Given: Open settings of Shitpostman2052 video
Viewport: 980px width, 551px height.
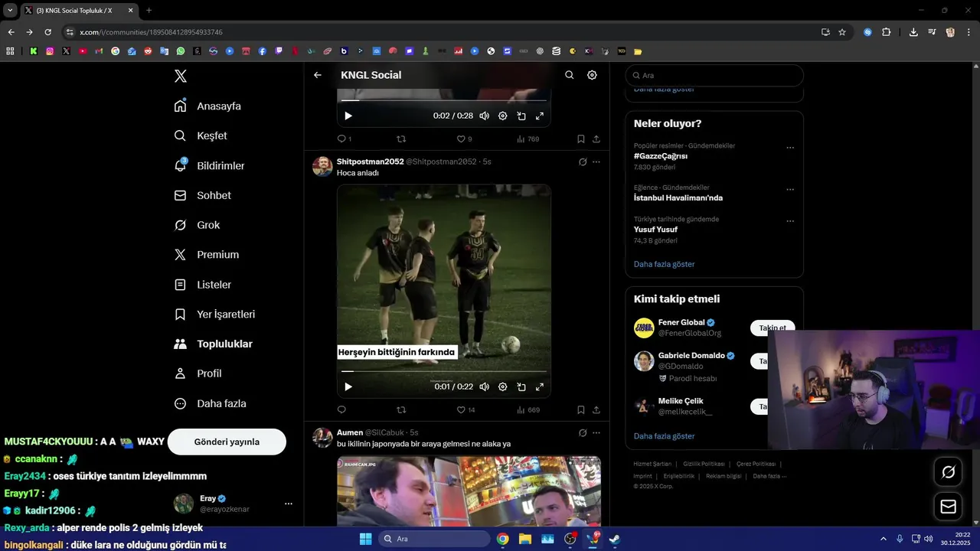Looking at the screenshot, I should (x=502, y=386).
